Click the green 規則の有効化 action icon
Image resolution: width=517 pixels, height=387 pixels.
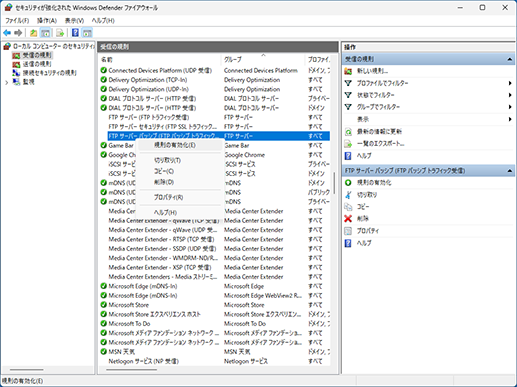pos(348,183)
